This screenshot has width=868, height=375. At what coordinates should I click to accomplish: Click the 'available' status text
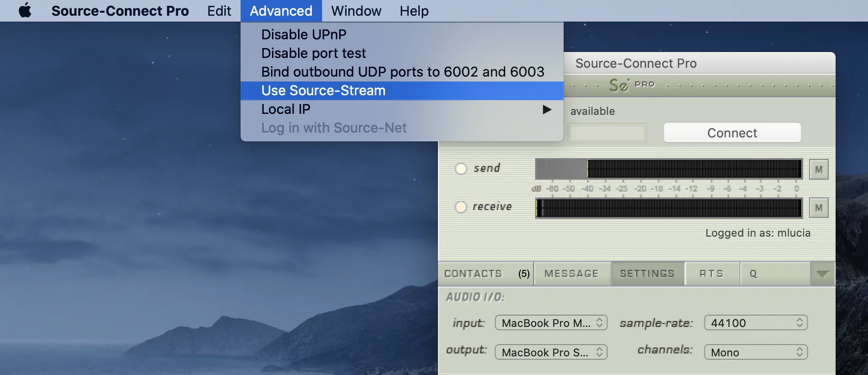pos(593,111)
